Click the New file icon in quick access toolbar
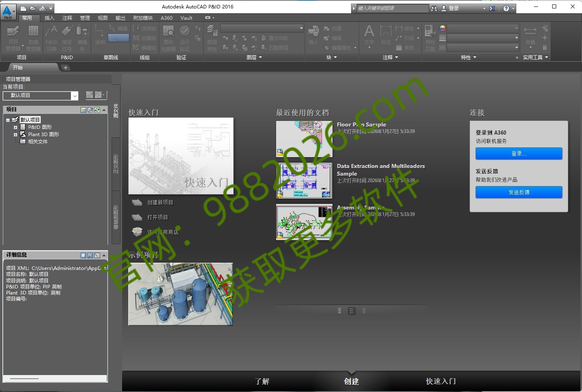The height and width of the screenshot is (392, 582). point(24,8)
